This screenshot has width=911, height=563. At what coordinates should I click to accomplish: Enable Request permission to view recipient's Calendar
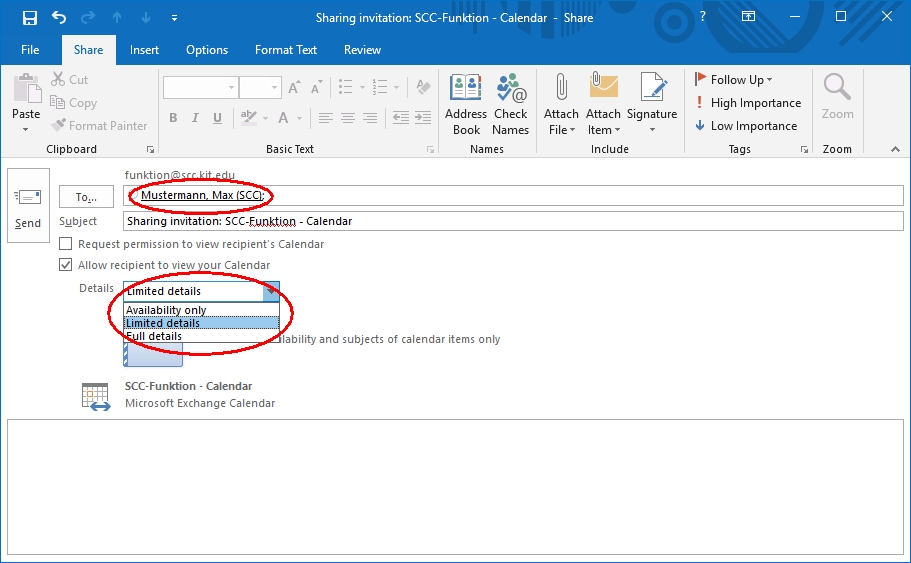[66, 244]
